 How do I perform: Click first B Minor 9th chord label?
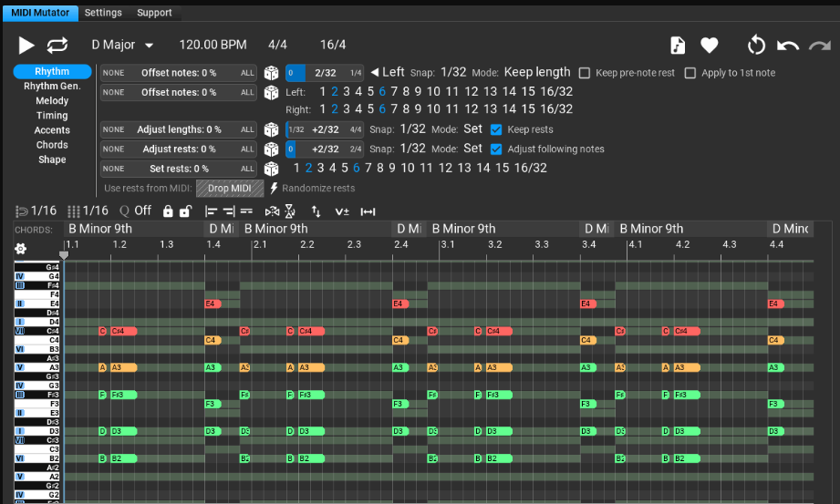100,230
